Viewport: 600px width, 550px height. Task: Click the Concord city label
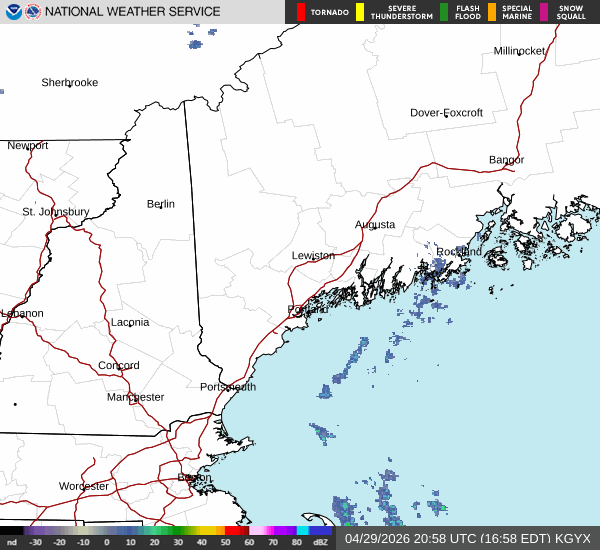click(x=119, y=365)
